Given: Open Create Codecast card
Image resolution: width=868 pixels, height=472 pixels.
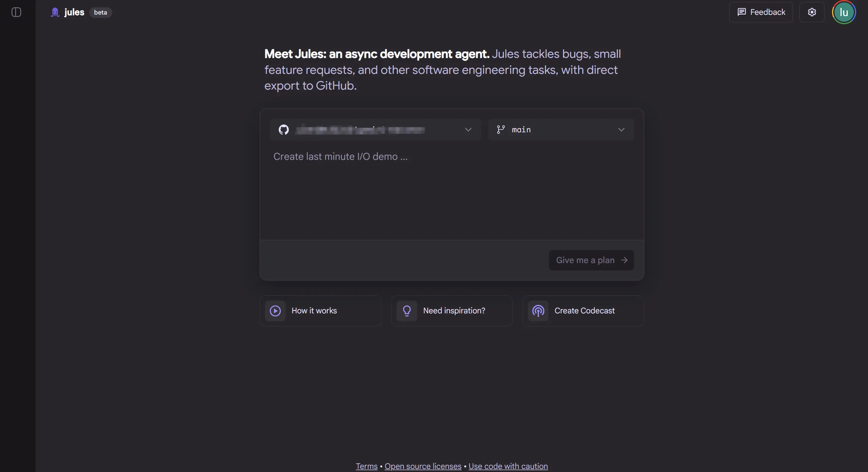Looking at the screenshot, I should tap(583, 311).
